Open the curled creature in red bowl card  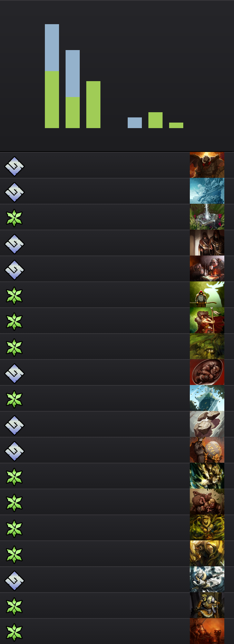pos(207,372)
